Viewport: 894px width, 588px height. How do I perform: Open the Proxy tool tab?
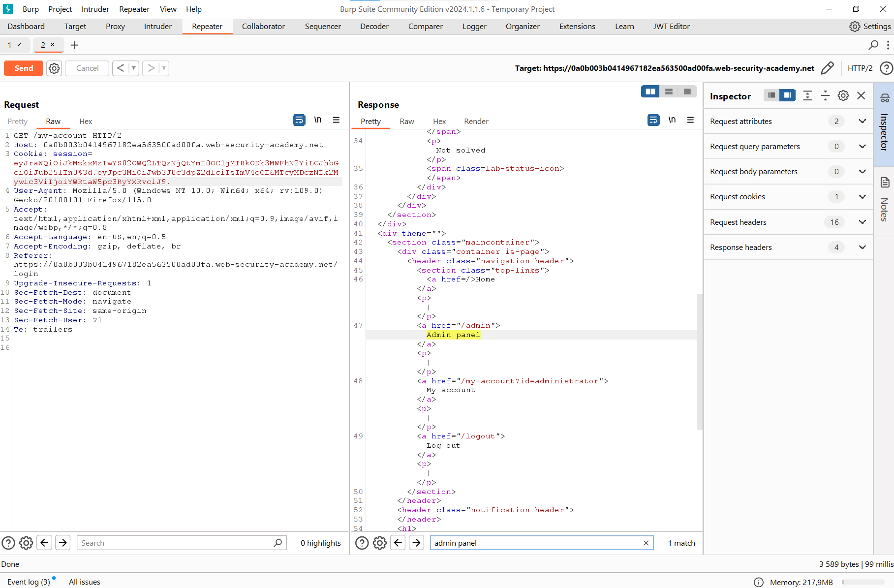point(115,27)
